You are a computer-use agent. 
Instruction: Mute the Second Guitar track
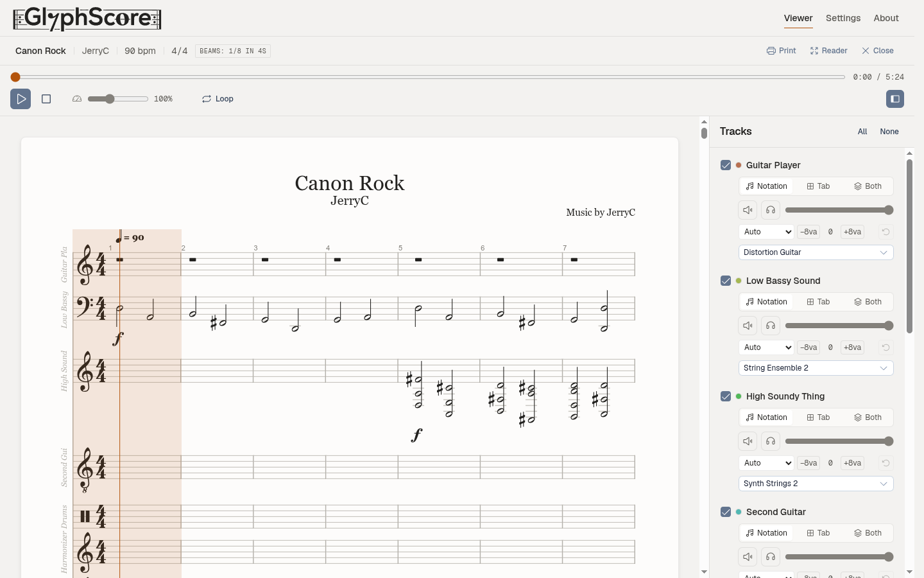coord(748,557)
